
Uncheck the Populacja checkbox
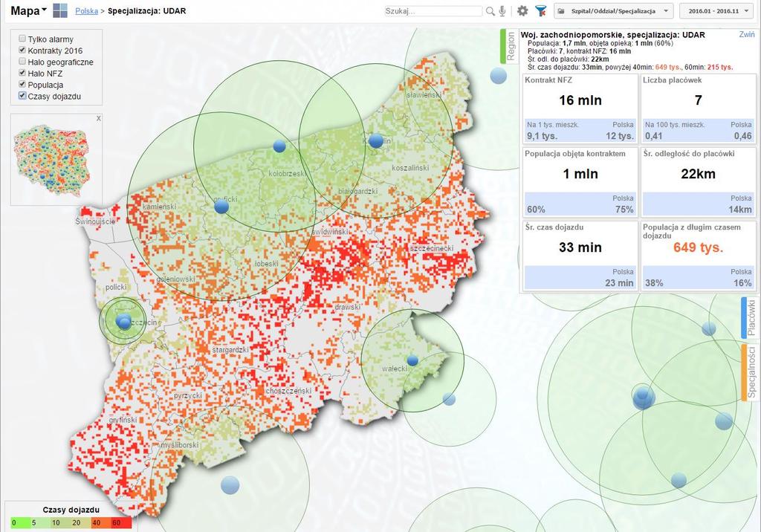(22, 84)
